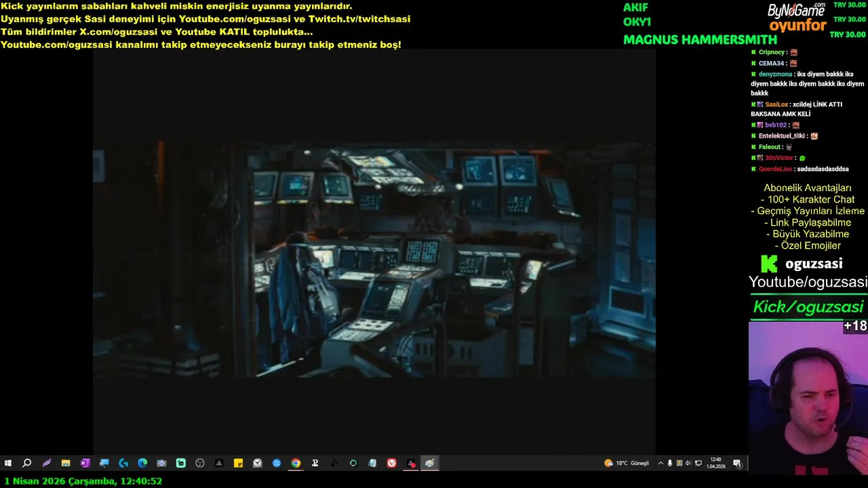Click chat username 30sVictor
The height and width of the screenshot is (488, 868).
[779, 157]
